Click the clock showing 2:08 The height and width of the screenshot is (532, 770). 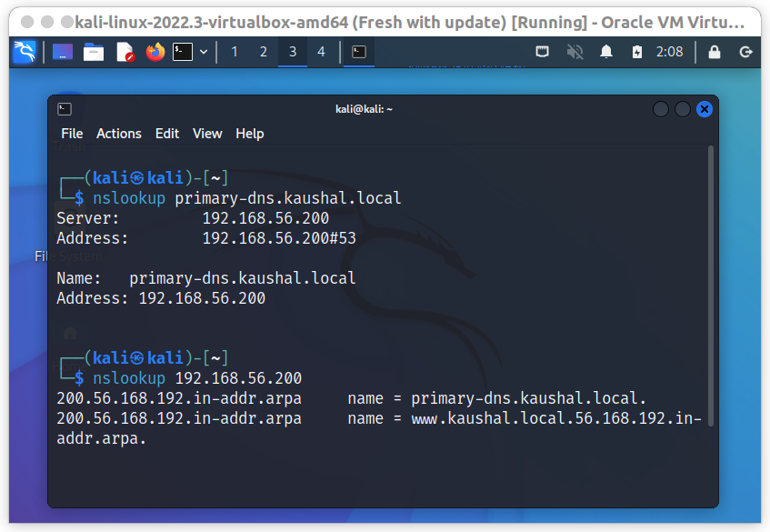[x=669, y=52]
